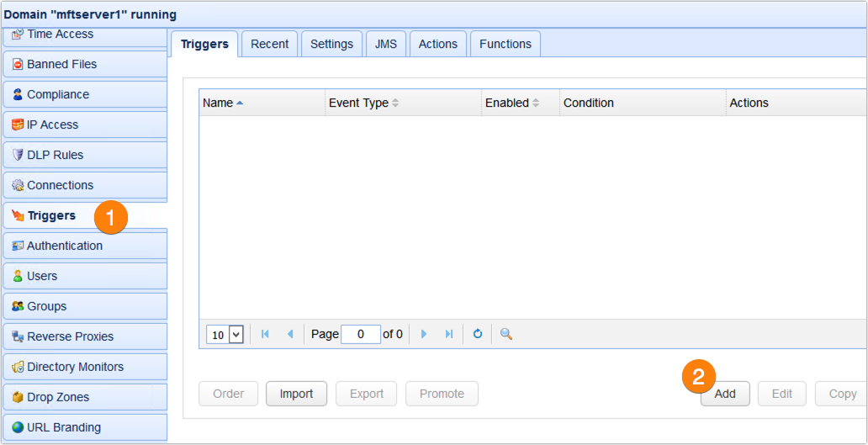Click the Add button
The image size is (868, 445).
click(x=725, y=394)
